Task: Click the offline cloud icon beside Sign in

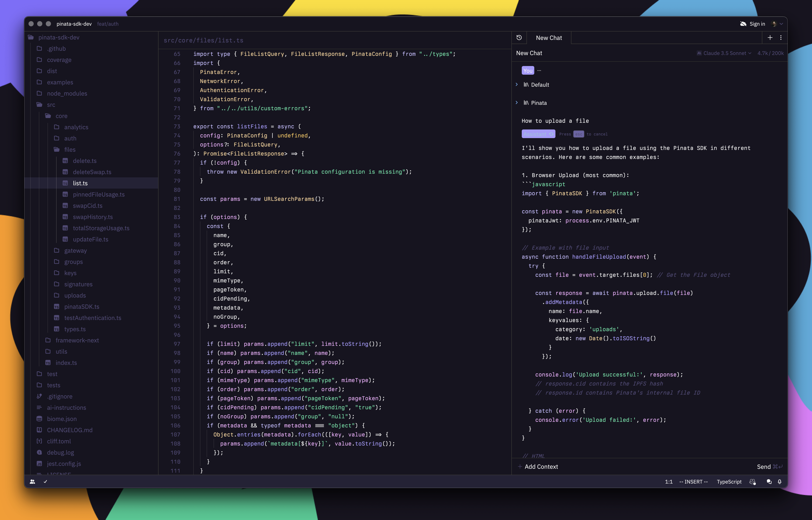Action: click(743, 24)
